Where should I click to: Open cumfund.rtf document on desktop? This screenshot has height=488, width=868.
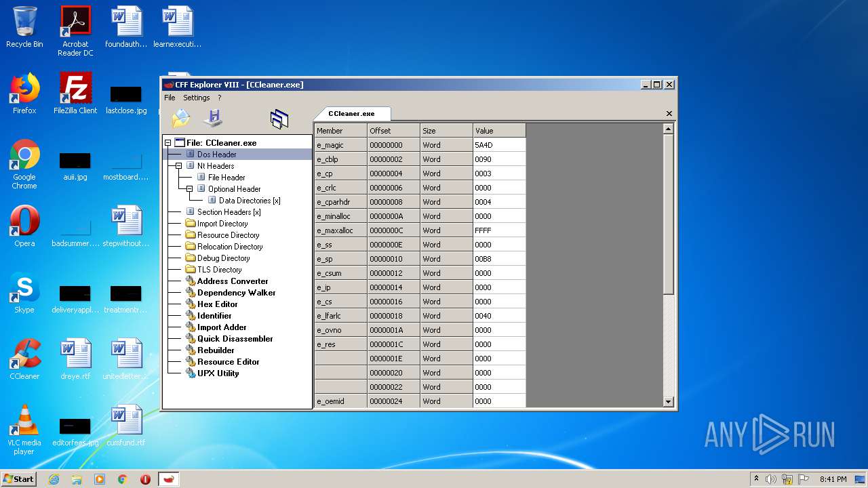(x=126, y=426)
